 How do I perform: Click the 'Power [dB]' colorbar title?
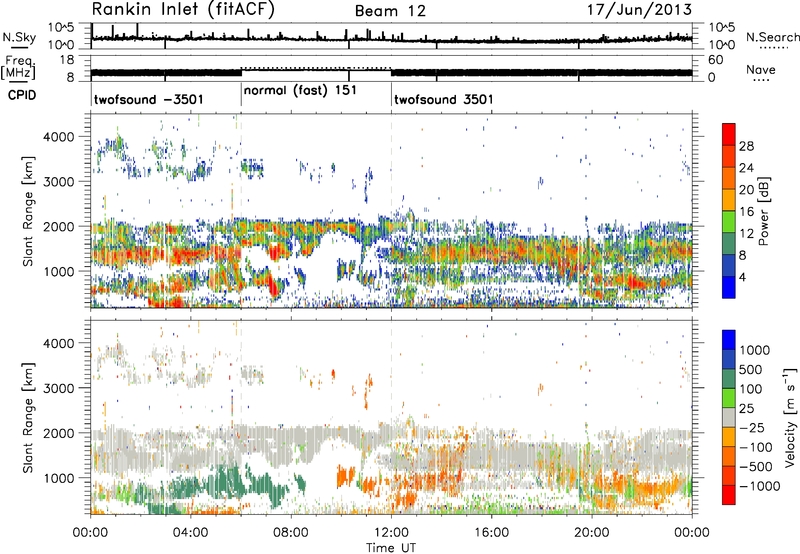click(763, 211)
